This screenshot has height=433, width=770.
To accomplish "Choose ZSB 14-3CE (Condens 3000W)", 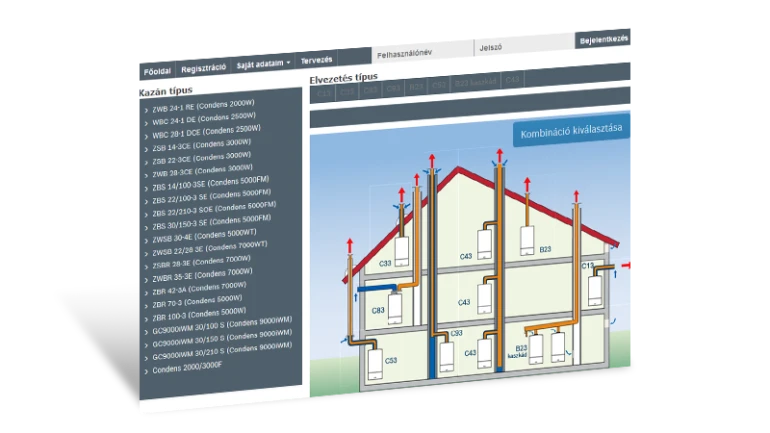I will coord(201,144).
